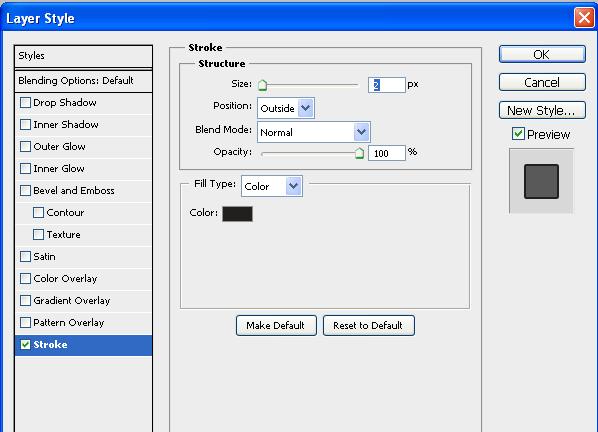Expand the Blend Mode dropdown
This screenshot has width=598, height=432.
(x=313, y=132)
